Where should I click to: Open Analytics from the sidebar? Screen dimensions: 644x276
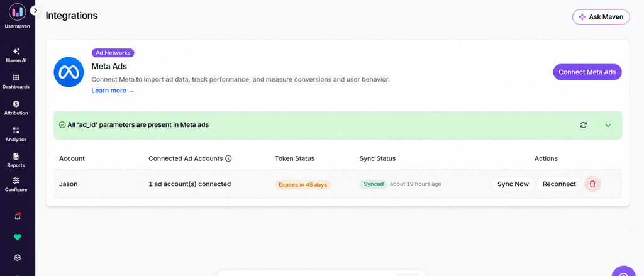click(16, 135)
